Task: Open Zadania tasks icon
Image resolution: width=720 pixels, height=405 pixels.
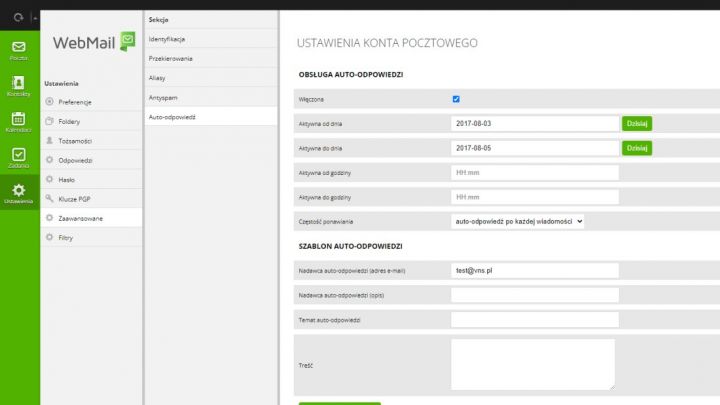Action: pos(19,159)
